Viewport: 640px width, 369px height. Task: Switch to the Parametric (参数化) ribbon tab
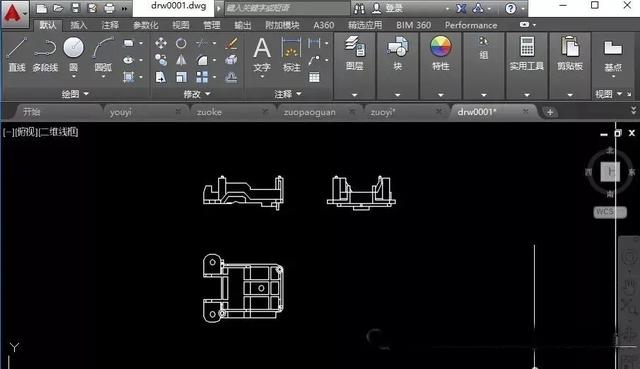tap(146, 25)
